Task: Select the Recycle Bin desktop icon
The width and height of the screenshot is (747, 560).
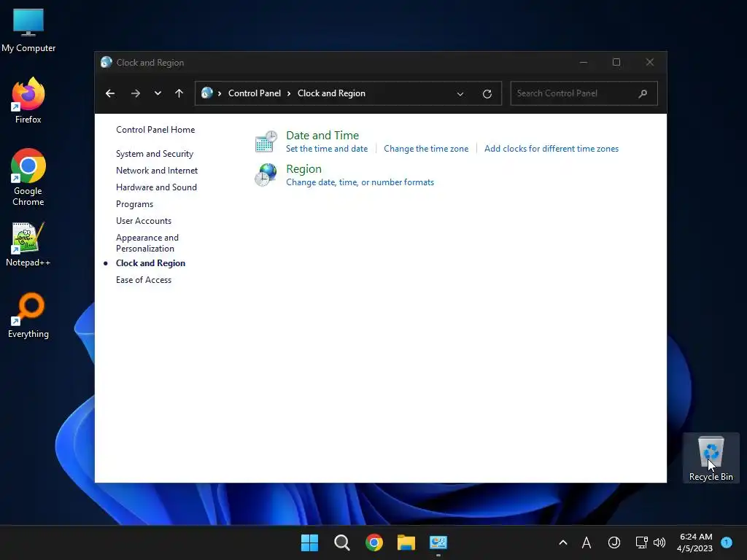Action: click(x=711, y=458)
